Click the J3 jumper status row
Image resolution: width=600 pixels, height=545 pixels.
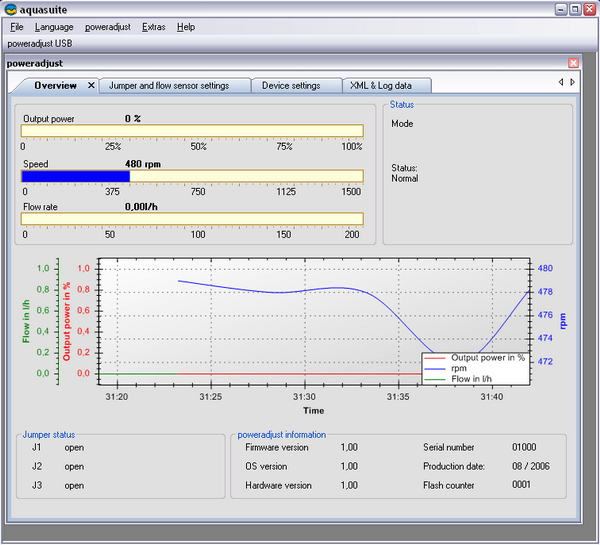[58, 485]
